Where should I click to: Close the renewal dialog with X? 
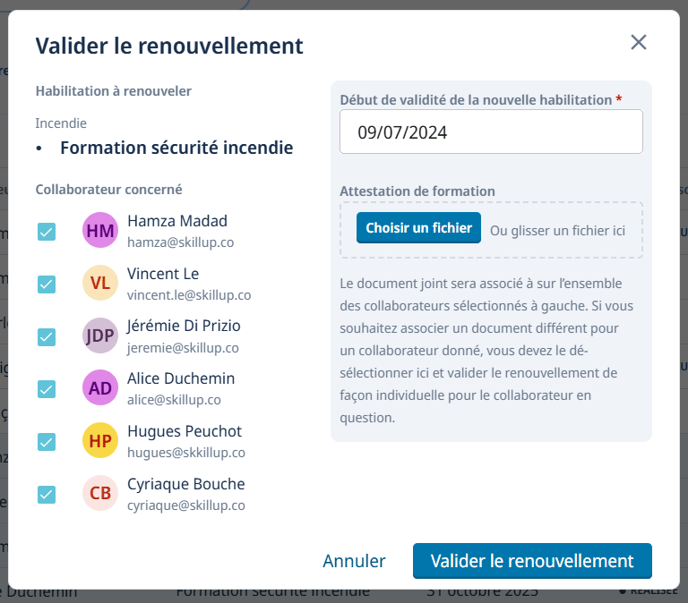coord(638,42)
